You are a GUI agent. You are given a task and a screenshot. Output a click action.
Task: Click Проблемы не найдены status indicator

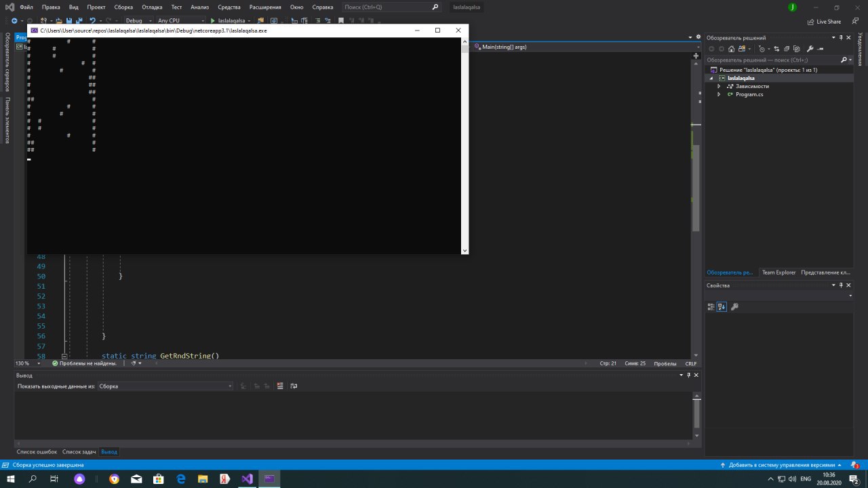tap(84, 363)
